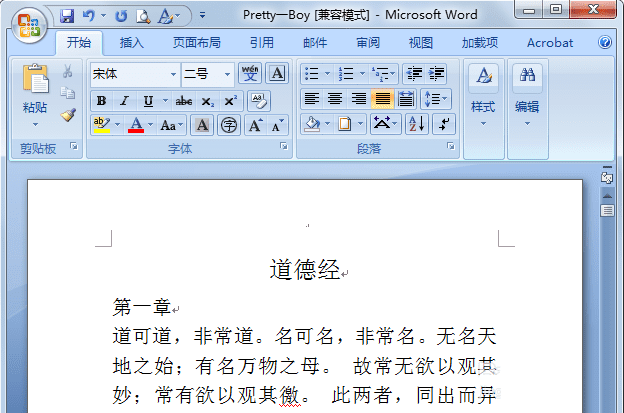
Task: Cut the selection with the scissors icon
Action: point(67,71)
